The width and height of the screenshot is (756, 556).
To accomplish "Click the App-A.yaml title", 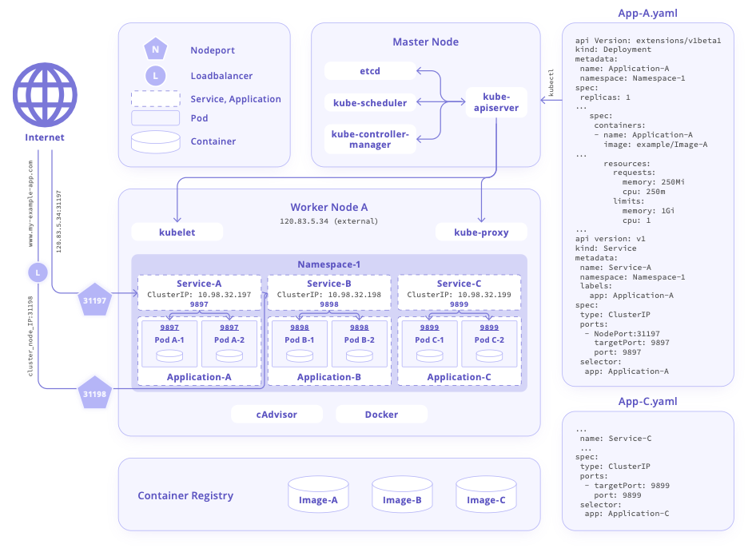I will click(647, 13).
